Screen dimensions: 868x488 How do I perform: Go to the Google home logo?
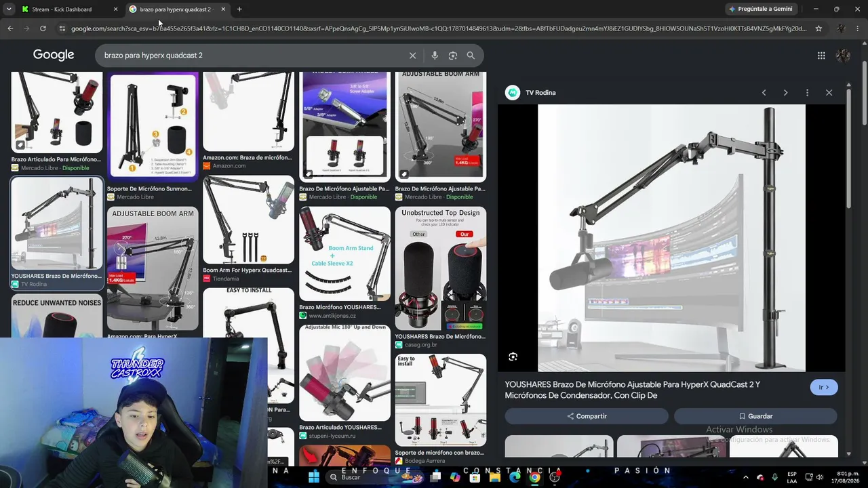pos(54,55)
